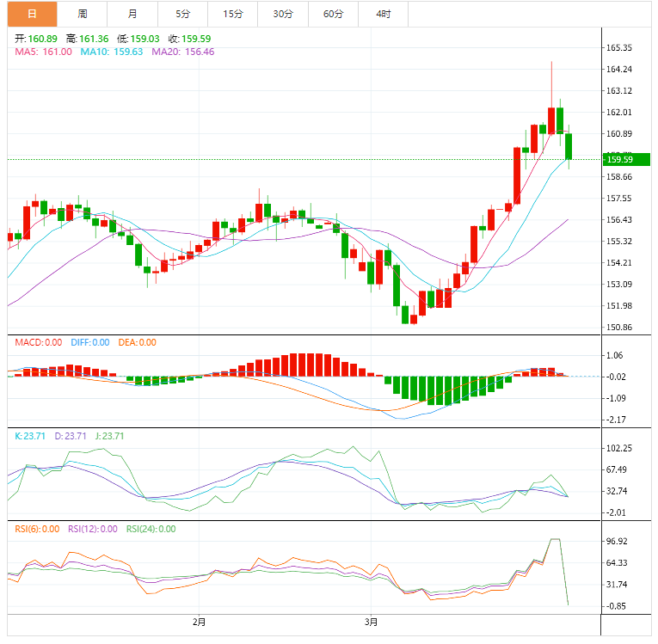Click the MACD: 0.00 indicator label
The width and height of the screenshot is (658, 644).
[39, 342]
